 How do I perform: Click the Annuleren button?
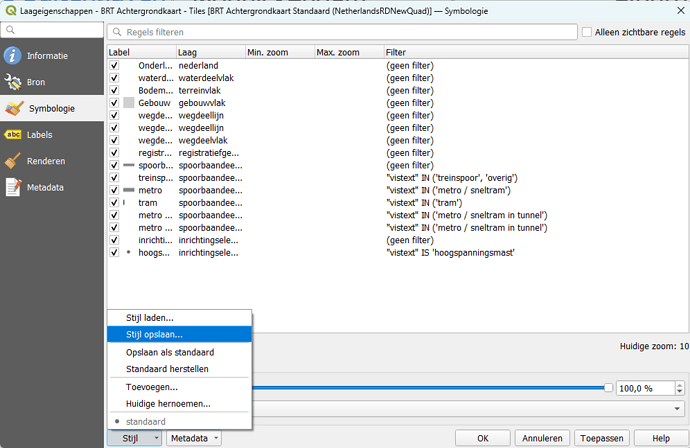click(x=542, y=438)
